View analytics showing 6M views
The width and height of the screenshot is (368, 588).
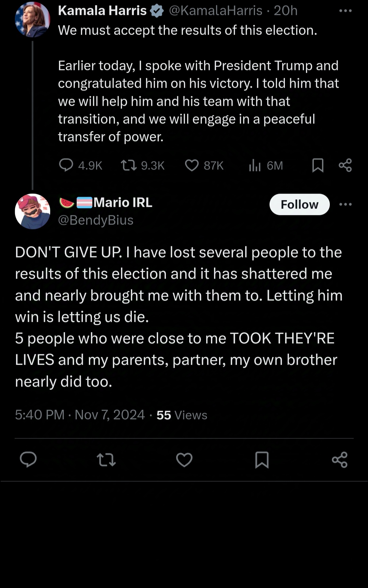(x=255, y=165)
